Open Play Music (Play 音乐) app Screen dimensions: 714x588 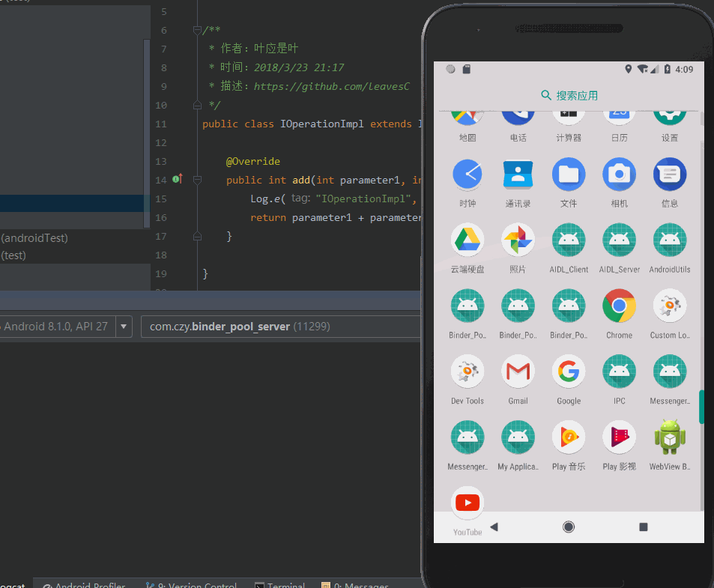tap(569, 437)
